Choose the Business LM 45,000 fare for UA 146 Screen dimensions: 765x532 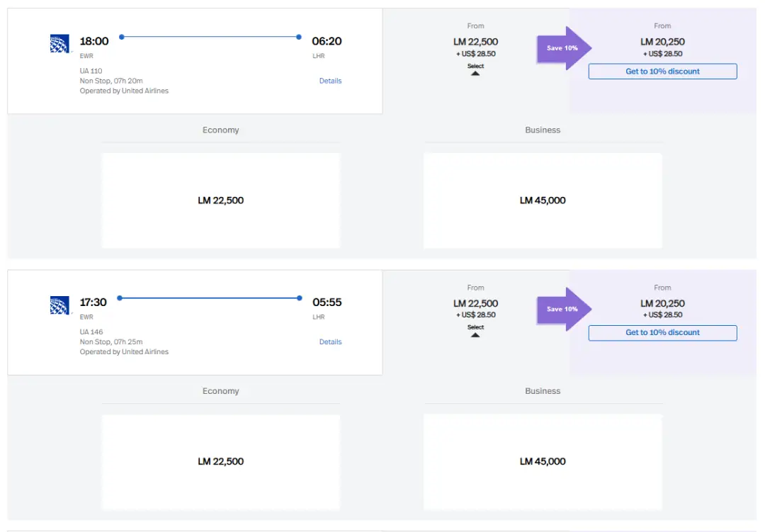click(x=543, y=461)
